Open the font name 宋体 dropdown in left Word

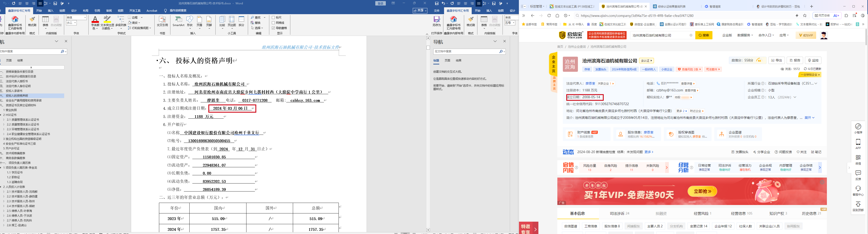[85, 18]
